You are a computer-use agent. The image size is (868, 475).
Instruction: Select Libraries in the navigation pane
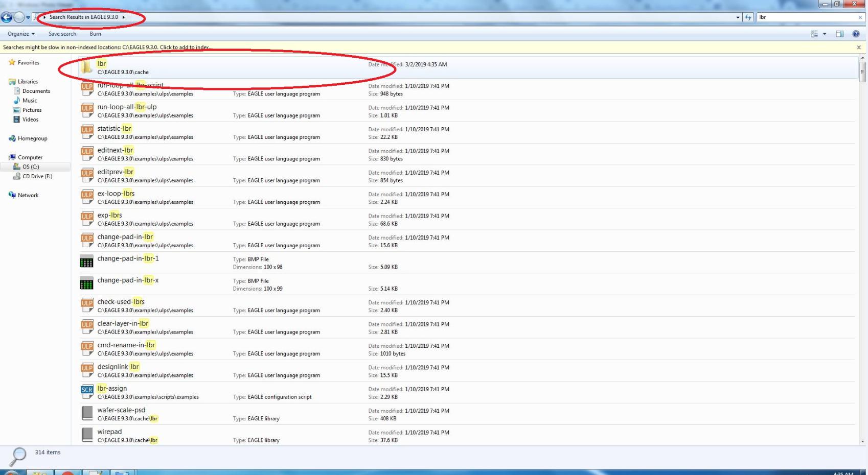28,82
